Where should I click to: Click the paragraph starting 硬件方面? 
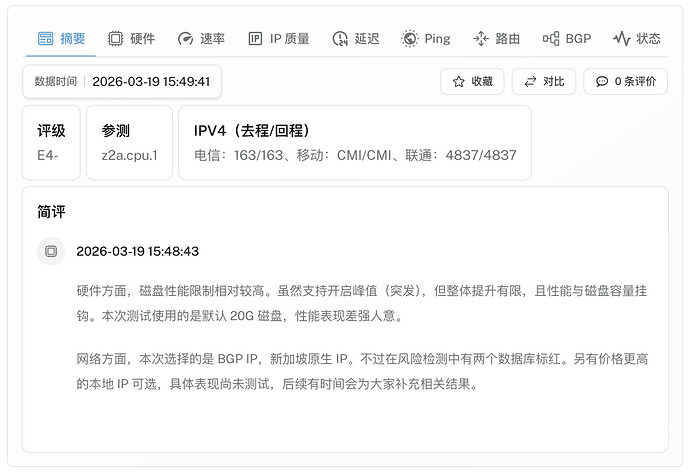click(x=362, y=303)
